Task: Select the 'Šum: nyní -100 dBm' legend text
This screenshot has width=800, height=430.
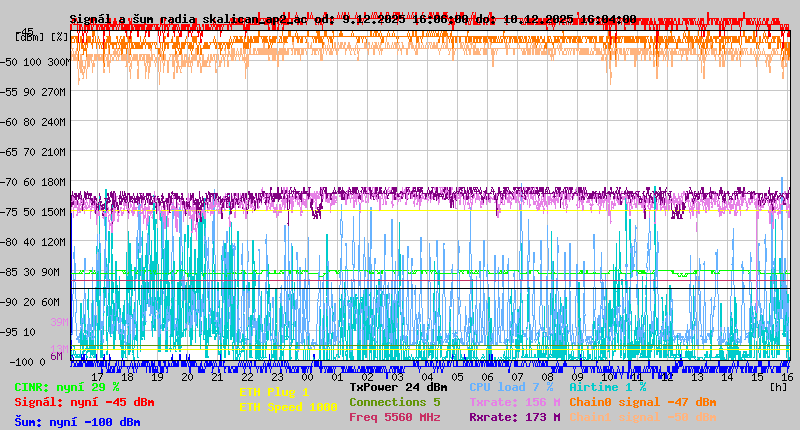Action: coord(77,422)
